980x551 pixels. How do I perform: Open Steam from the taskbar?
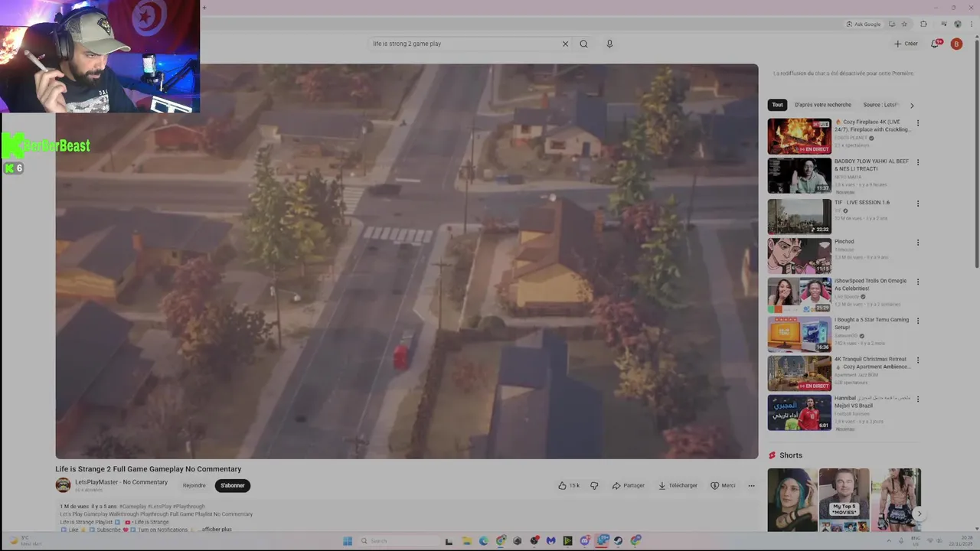point(618,541)
